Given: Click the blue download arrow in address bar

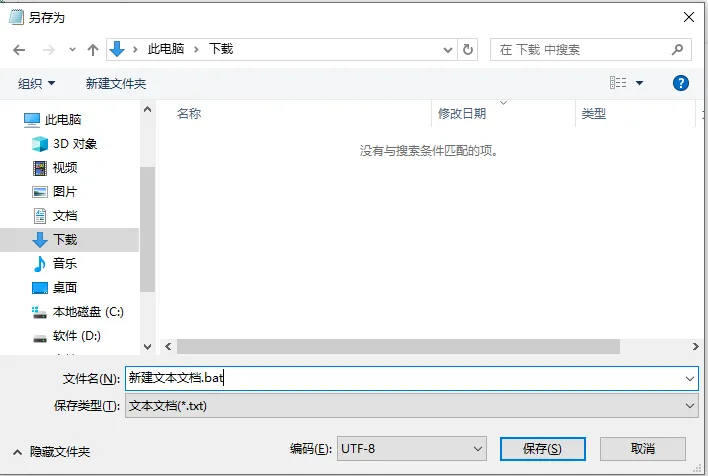Looking at the screenshot, I should [117, 49].
